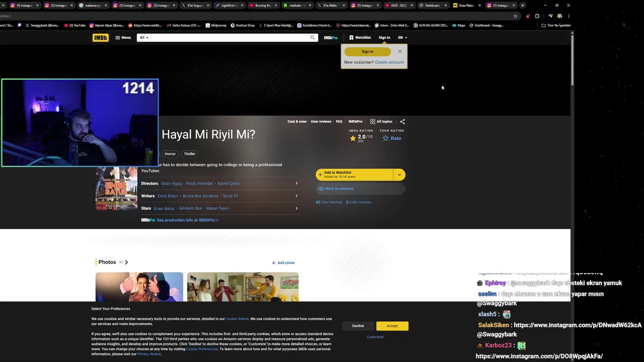644x362 pixels.
Task: Switch to the Enes Patos browser tab
Action: 466,6
